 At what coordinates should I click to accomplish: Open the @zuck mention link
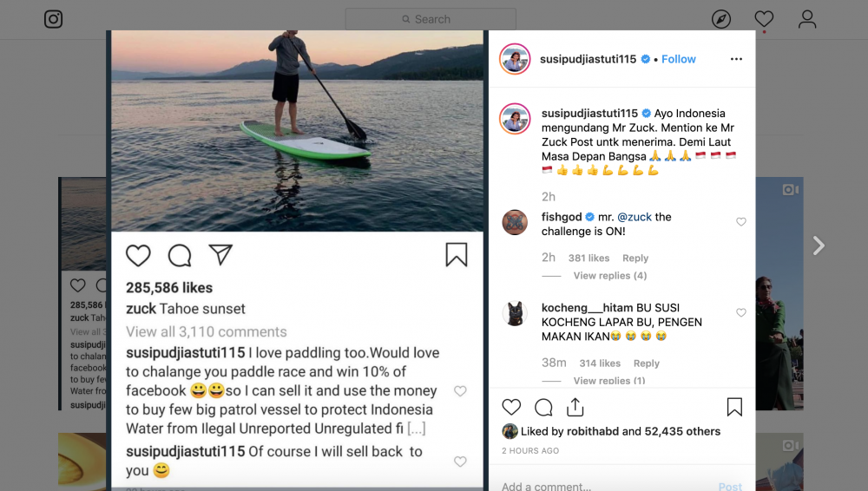click(x=635, y=217)
